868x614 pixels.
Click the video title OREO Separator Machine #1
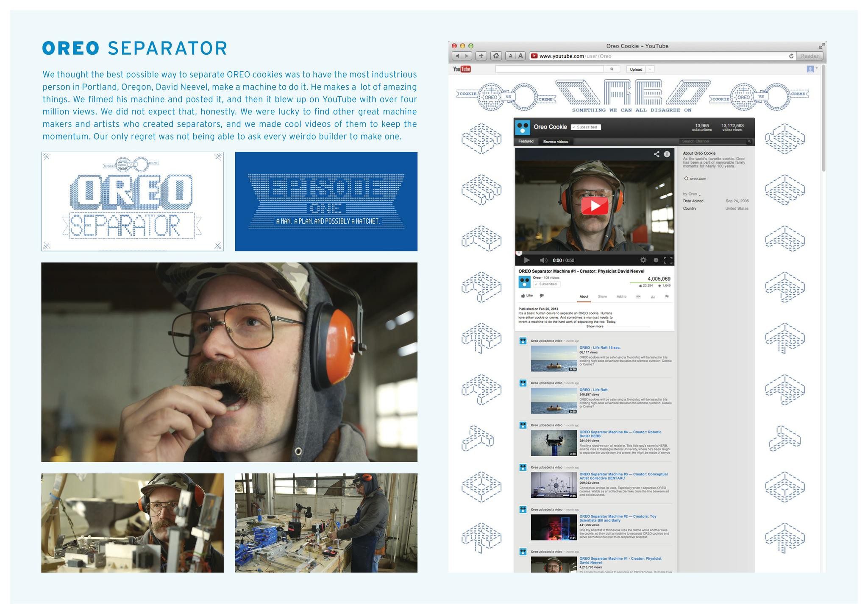pos(581,271)
